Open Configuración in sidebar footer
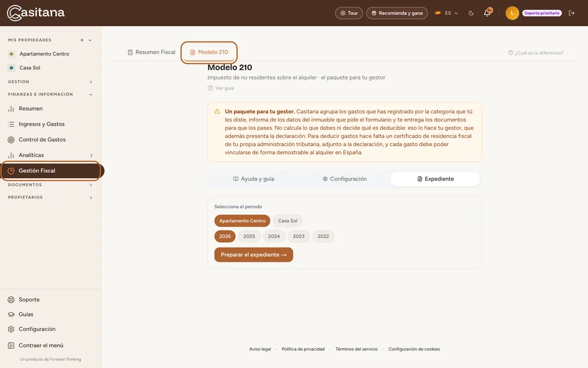This screenshot has width=588, height=368. pos(37,329)
